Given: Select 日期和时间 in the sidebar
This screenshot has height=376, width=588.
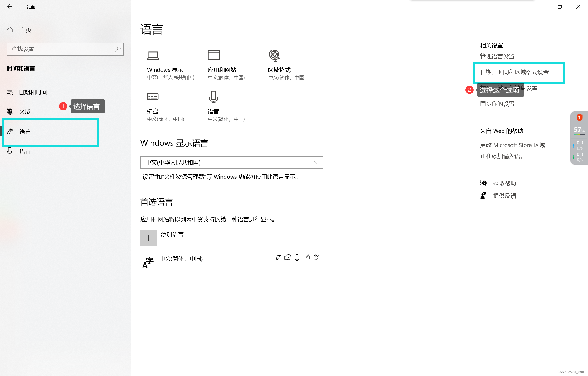Looking at the screenshot, I should click(x=33, y=92).
